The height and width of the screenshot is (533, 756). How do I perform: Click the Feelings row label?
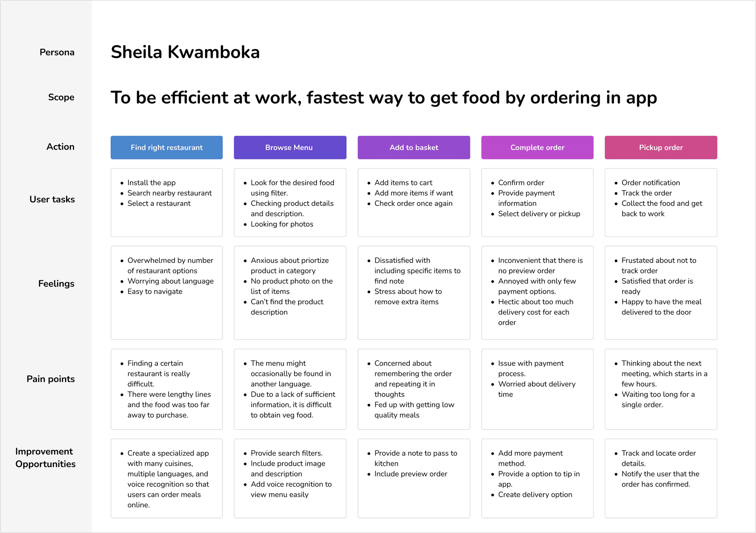click(56, 284)
